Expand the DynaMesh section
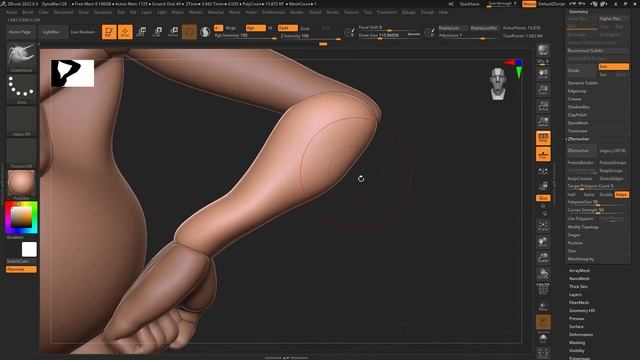 pyautogui.click(x=578, y=123)
